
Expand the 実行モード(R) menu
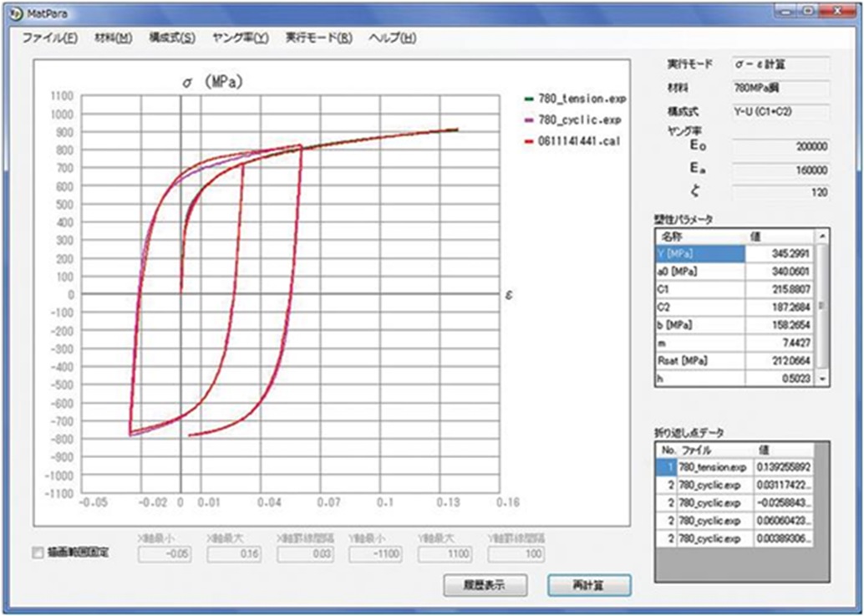(x=318, y=38)
